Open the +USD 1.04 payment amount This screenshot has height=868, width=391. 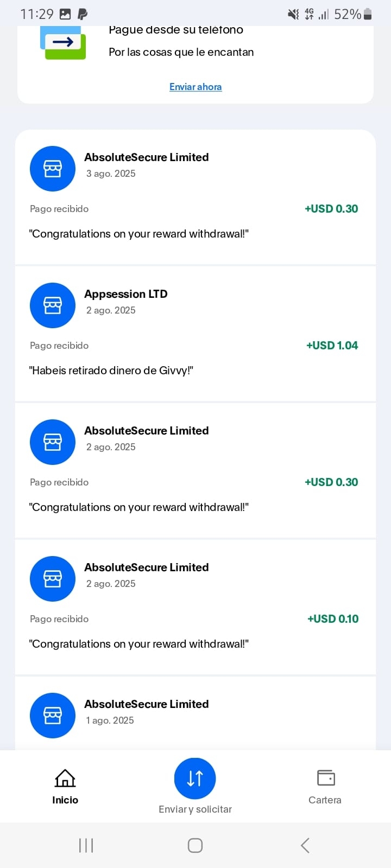[332, 346]
